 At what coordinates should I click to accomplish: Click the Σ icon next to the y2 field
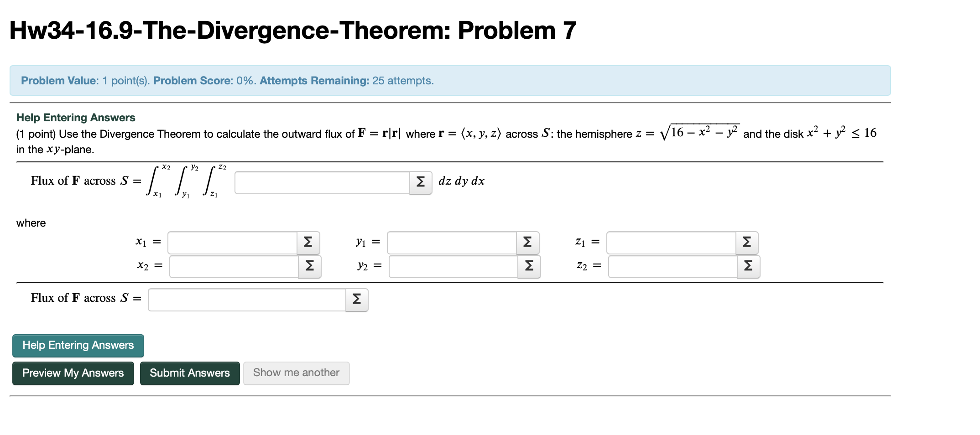coord(529,266)
